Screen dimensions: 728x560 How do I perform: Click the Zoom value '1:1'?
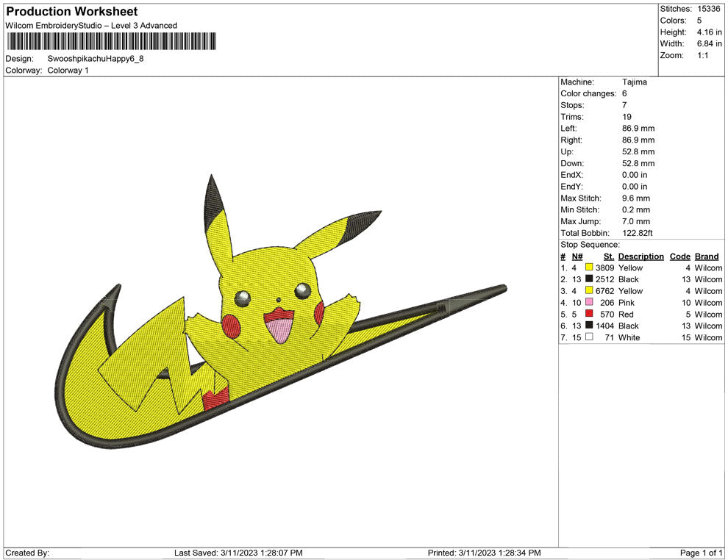tap(702, 55)
